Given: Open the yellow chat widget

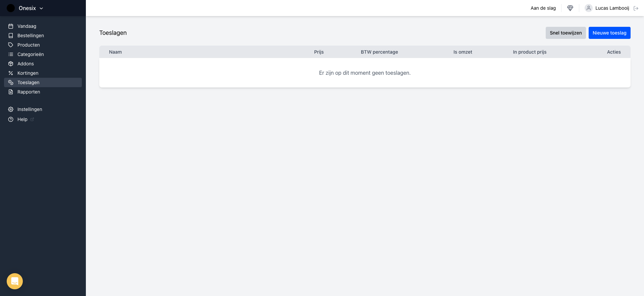Looking at the screenshot, I should coord(15,281).
